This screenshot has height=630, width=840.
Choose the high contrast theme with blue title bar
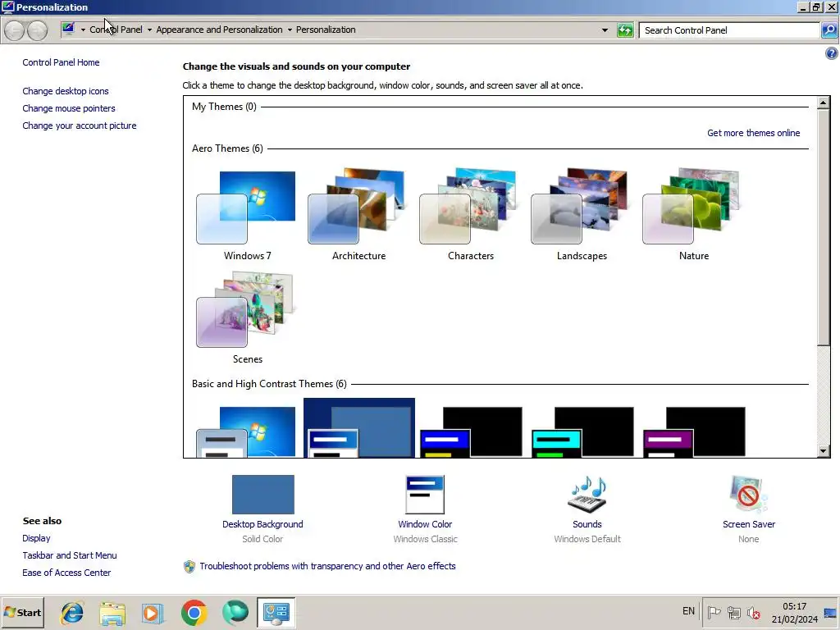pos(471,431)
